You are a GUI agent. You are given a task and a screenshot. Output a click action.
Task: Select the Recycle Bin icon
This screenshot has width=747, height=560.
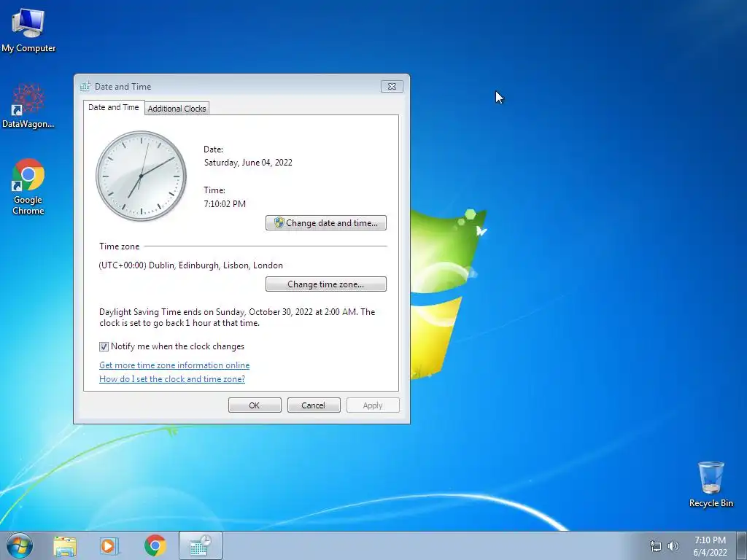(711, 484)
